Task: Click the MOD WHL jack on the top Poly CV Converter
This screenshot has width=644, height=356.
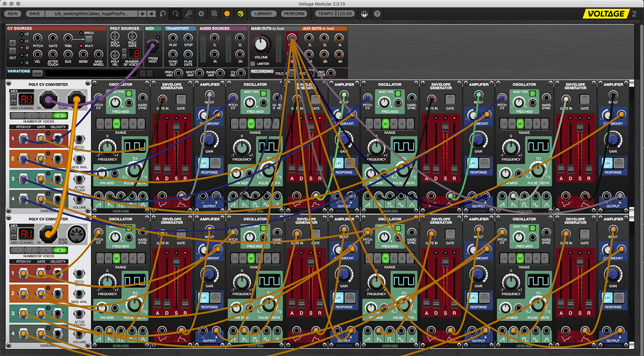Action: [x=79, y=159]
